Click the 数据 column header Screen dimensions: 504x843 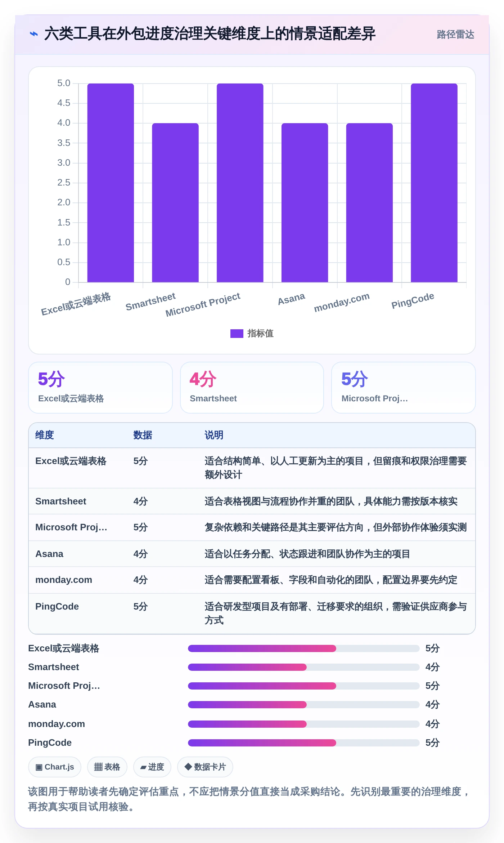click(143, 435)
